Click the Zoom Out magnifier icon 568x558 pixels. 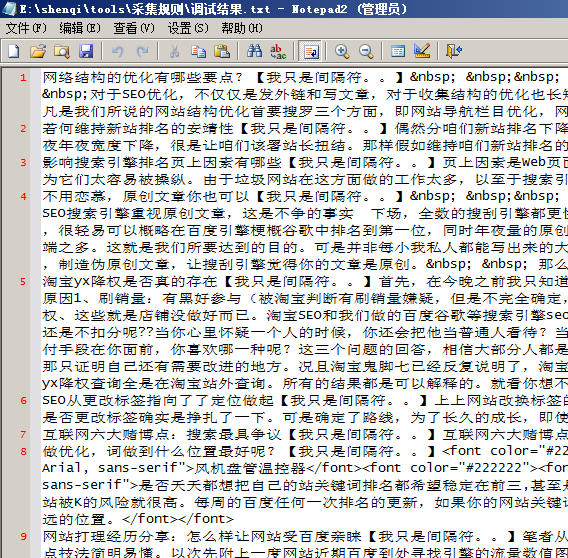coord(366,51)
